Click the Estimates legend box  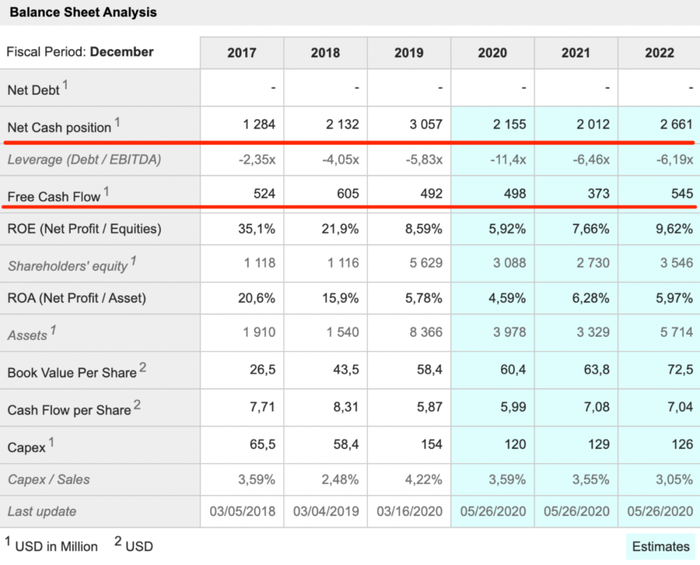661,546
